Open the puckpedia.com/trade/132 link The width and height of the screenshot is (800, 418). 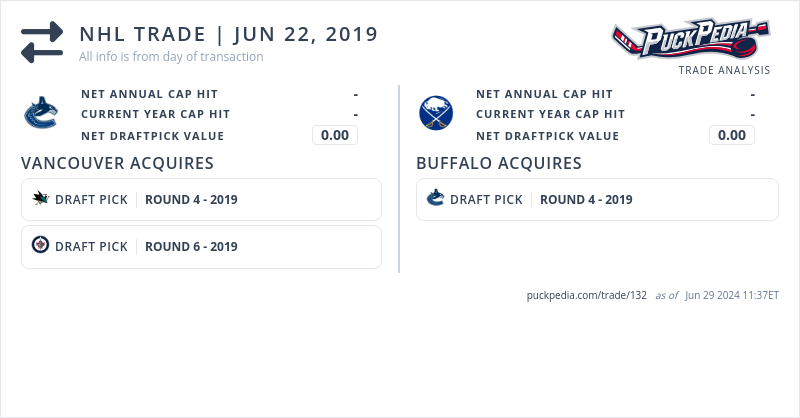(587, 295)
